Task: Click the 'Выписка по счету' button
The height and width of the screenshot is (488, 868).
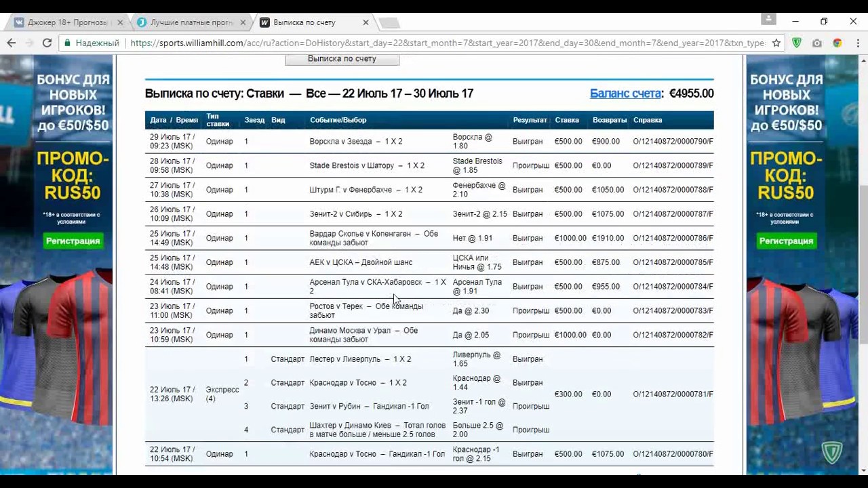Action: [342, 59]
